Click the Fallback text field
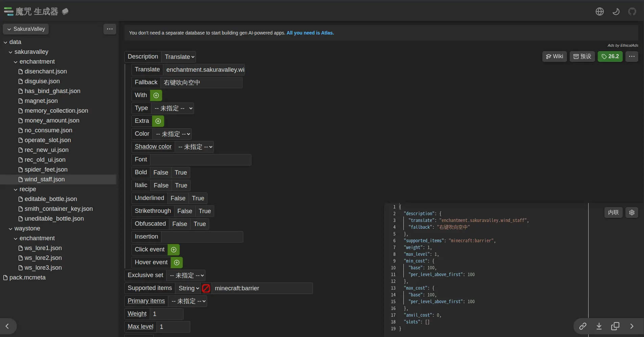This screenshot has width=644, height=337. pos(201,83)
